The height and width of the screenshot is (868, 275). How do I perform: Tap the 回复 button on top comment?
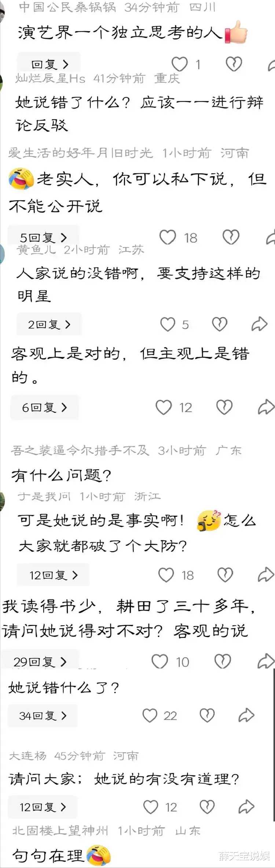coord(49,64)
